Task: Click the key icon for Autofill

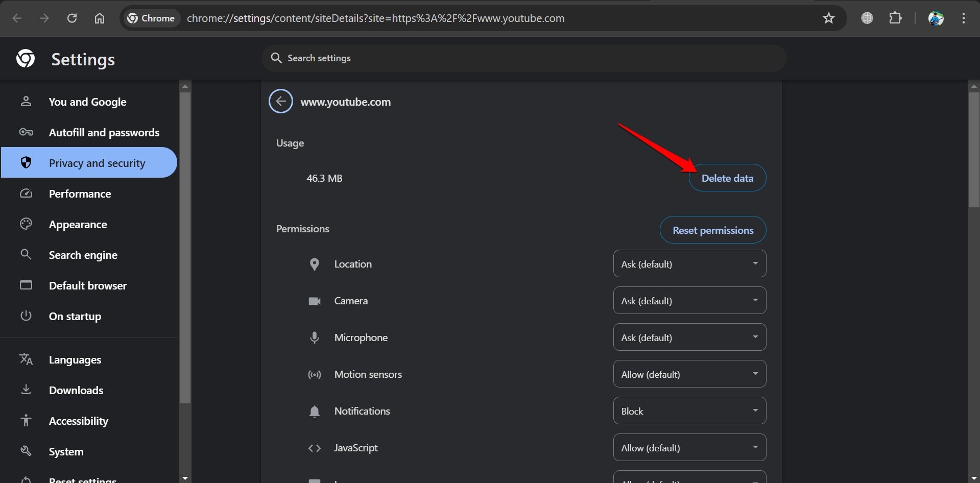Action: pos(26,132)
